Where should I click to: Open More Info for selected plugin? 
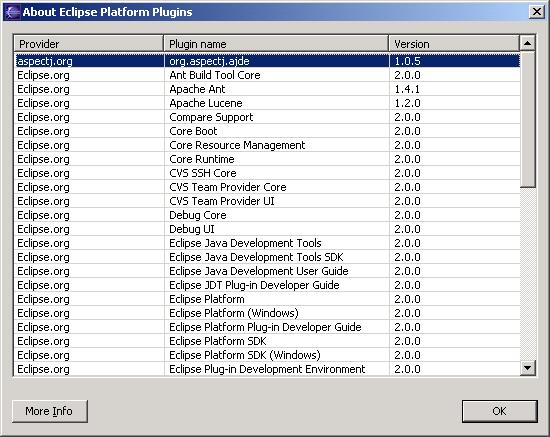click(x=49, y=411)
